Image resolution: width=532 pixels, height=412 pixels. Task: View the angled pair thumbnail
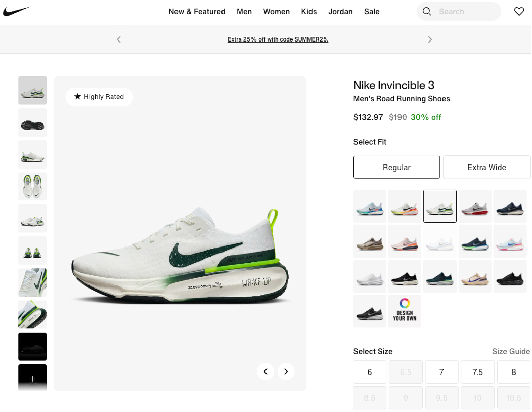coord(32,218)
